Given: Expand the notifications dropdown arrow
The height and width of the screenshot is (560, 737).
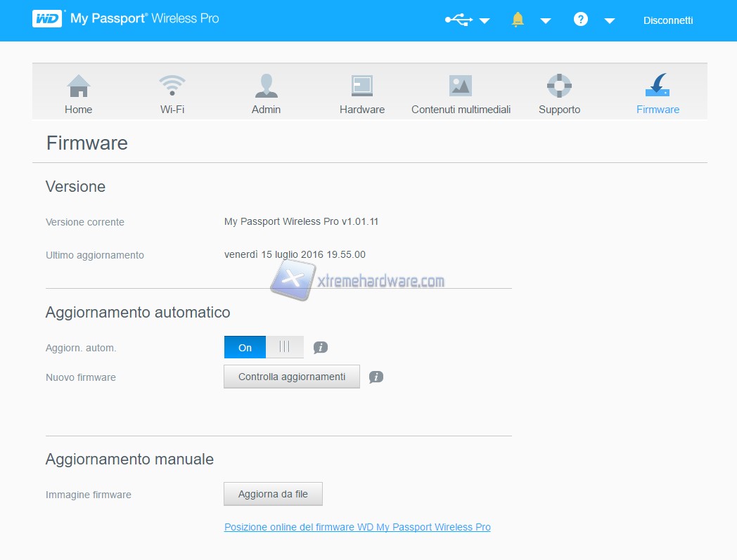Looking at the screenshot, I should (545, 21).
